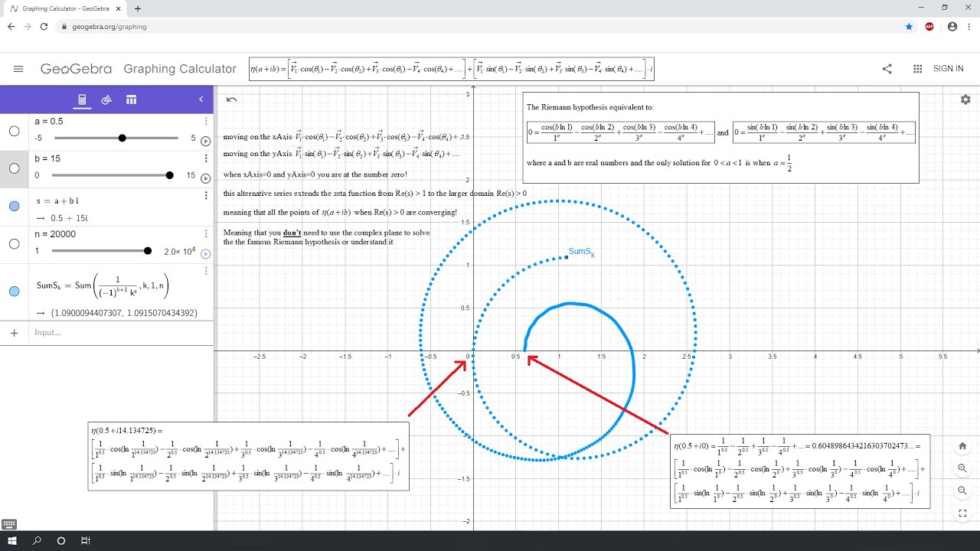Viewport: 980px width, 551px height.
Task: Open Cortana circle in taskbar
Action: pos(61,541)
